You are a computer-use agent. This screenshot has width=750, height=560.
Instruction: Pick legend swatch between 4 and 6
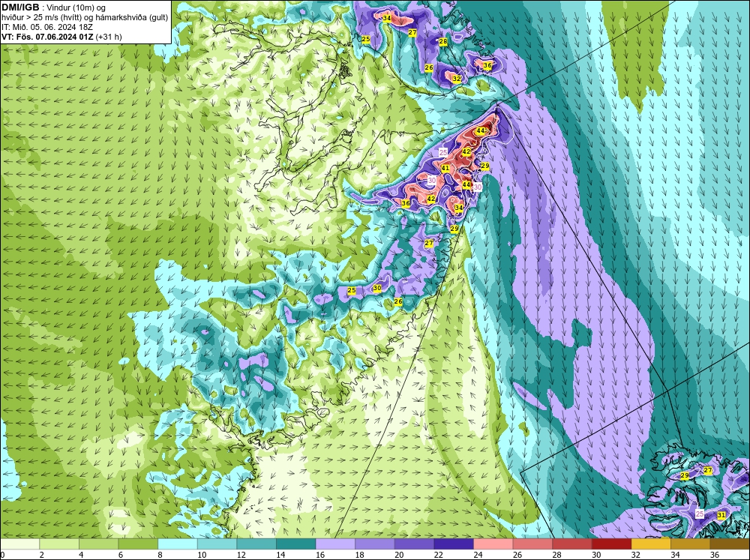click(x=98, y=544)
